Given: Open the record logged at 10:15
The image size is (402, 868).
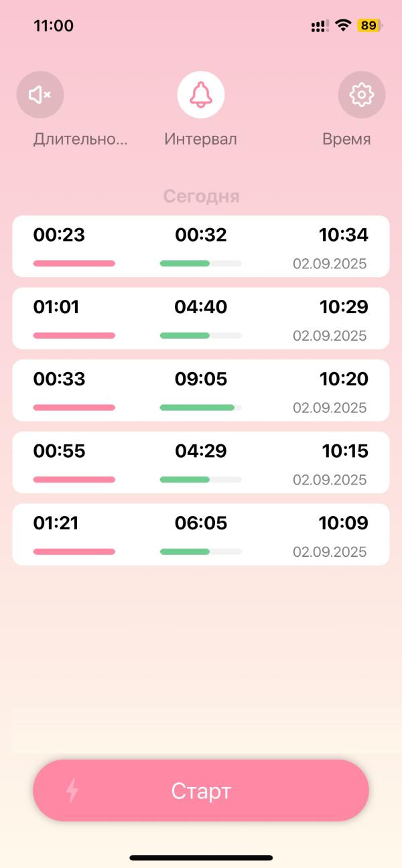Looking at the screenshot, I should pos(201,462).
